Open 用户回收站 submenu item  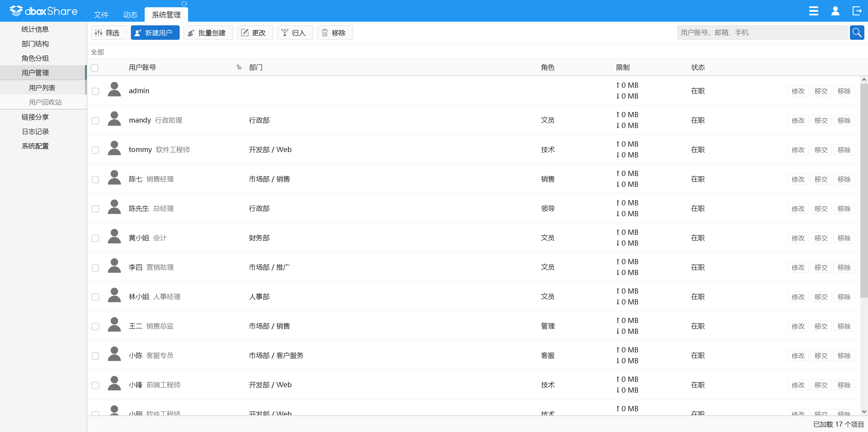point(43,102)
